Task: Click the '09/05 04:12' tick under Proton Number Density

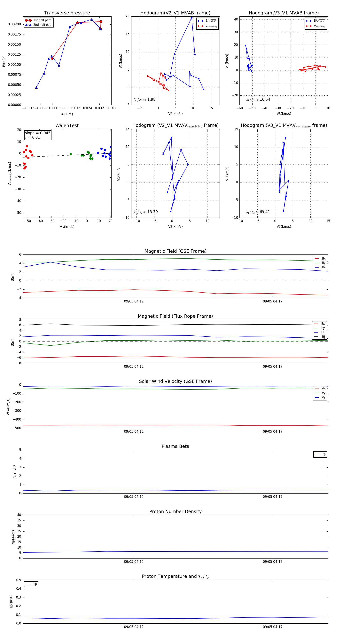Action: click(x=134, y=562)
